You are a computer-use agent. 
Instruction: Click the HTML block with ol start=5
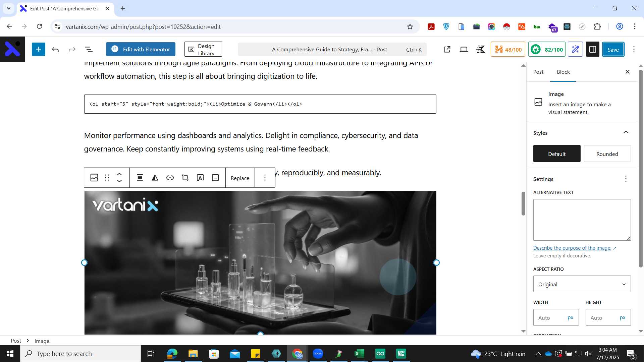[260, 104]
